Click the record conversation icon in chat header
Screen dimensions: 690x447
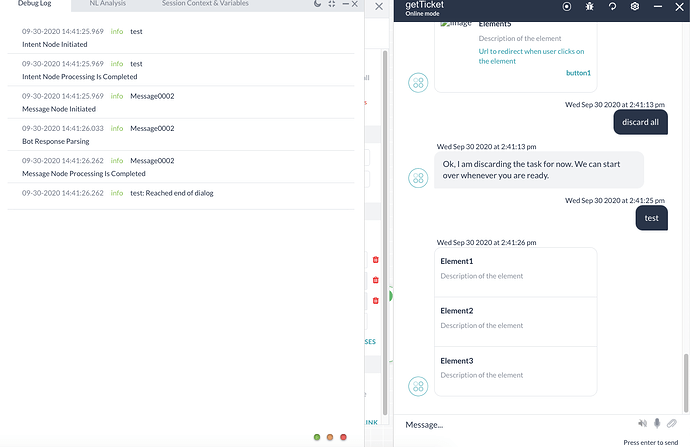567,7
